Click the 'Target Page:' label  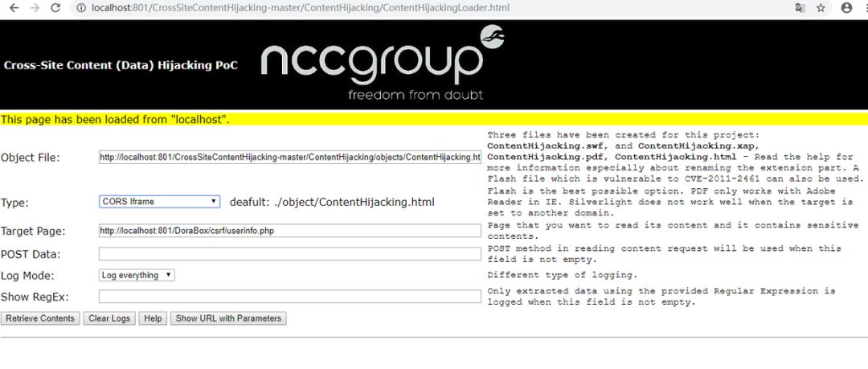pyautogui.click(x=33, y=231)
